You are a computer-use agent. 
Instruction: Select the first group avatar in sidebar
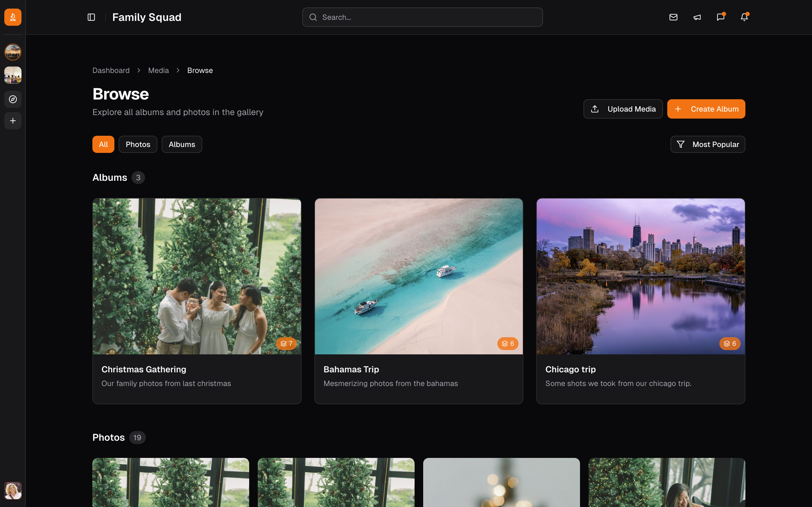point(13,52)
